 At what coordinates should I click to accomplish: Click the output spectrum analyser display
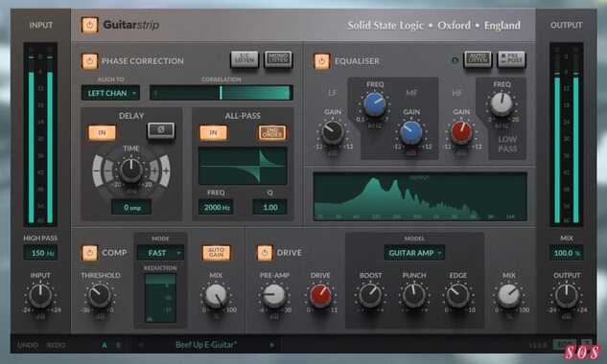[x=420, y=197]
